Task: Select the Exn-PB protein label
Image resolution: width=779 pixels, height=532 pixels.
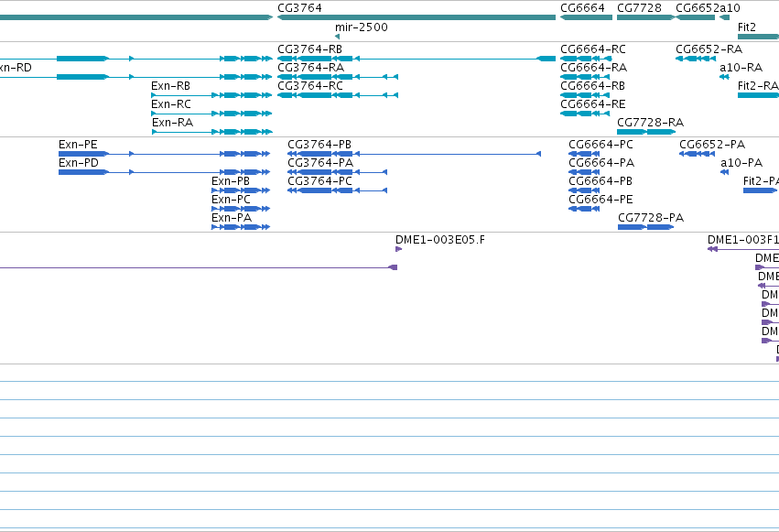Action: click(231, 181)
